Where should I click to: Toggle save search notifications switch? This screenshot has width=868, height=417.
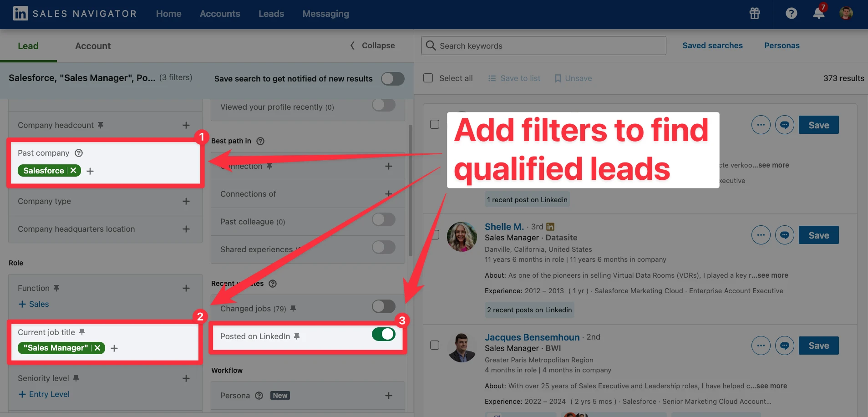pyautogui.click(x=393, y=79)
